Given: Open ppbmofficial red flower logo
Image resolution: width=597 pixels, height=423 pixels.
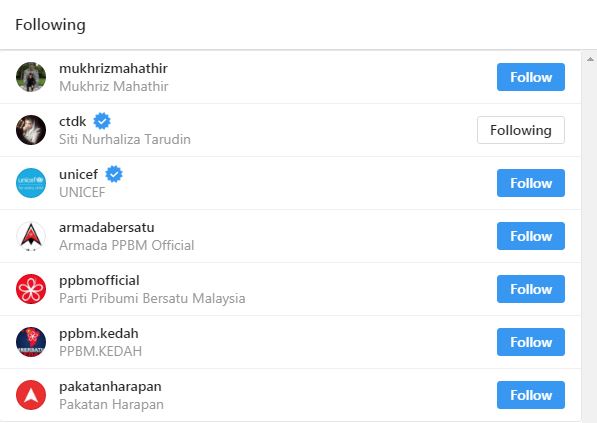Looking at the screenshot, I should point(31,289).
